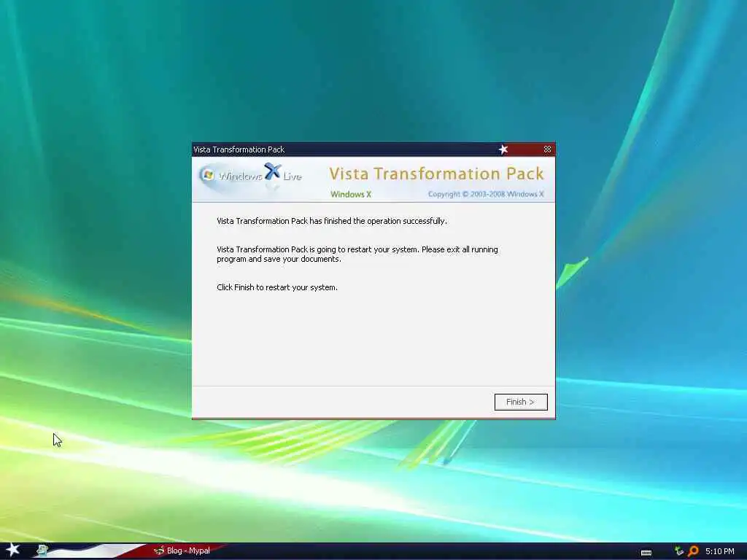Click the 'Vista Transformation Pack' banner heading
Screen dimensions: 747x560
pyautogui.click(x=436, y=174)
